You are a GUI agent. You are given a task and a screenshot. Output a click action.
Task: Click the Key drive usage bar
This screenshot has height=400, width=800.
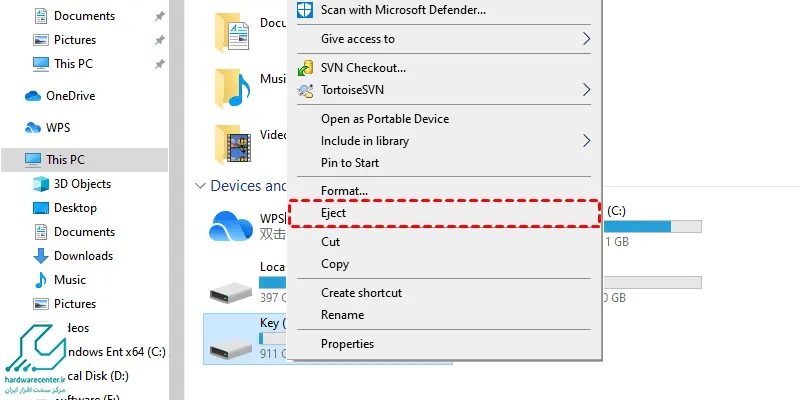(273, 339)
